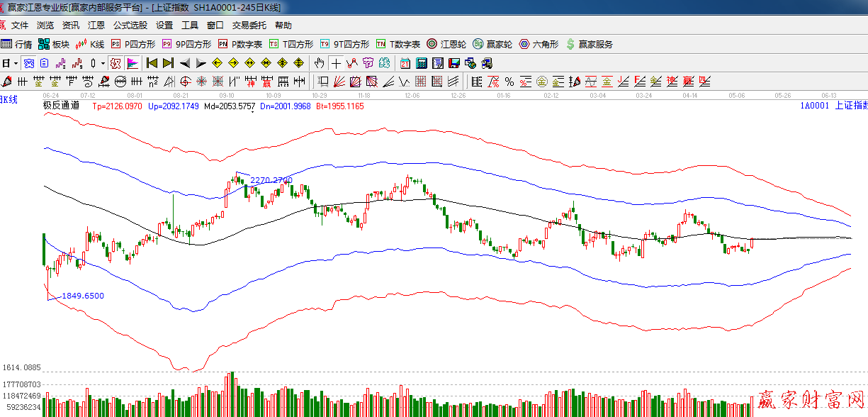Open the 公式选股 menu
Image resolution: width=868 pixels, height=417 pixels.
pos(130,26)
